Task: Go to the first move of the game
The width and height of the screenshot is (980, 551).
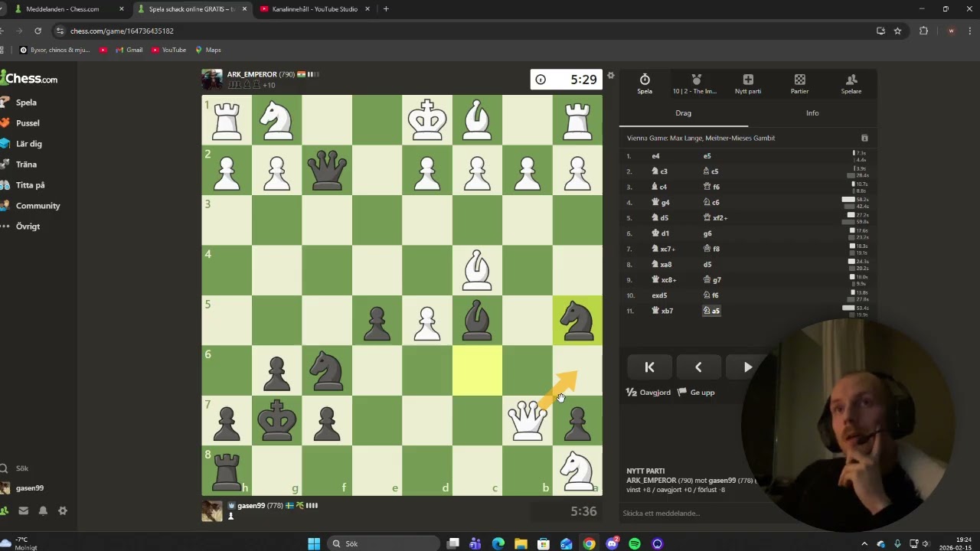Action: click(x=649, y=367)
